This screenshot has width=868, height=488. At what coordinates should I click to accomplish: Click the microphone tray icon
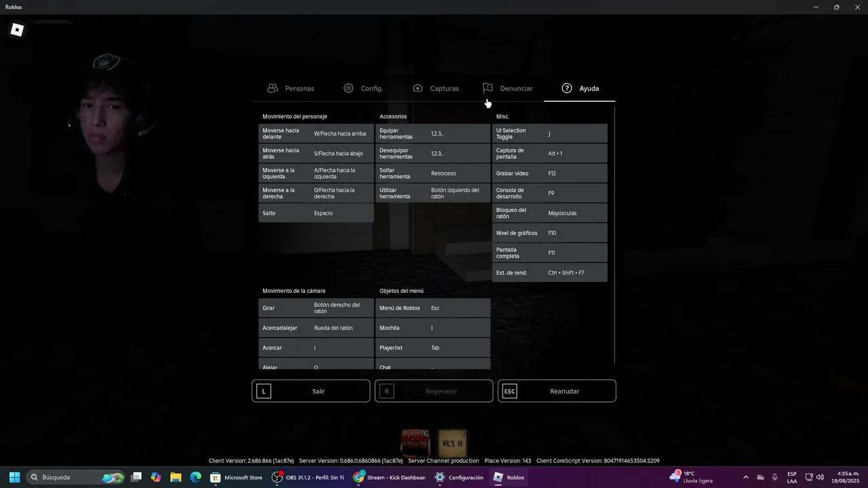pos(774,477)
